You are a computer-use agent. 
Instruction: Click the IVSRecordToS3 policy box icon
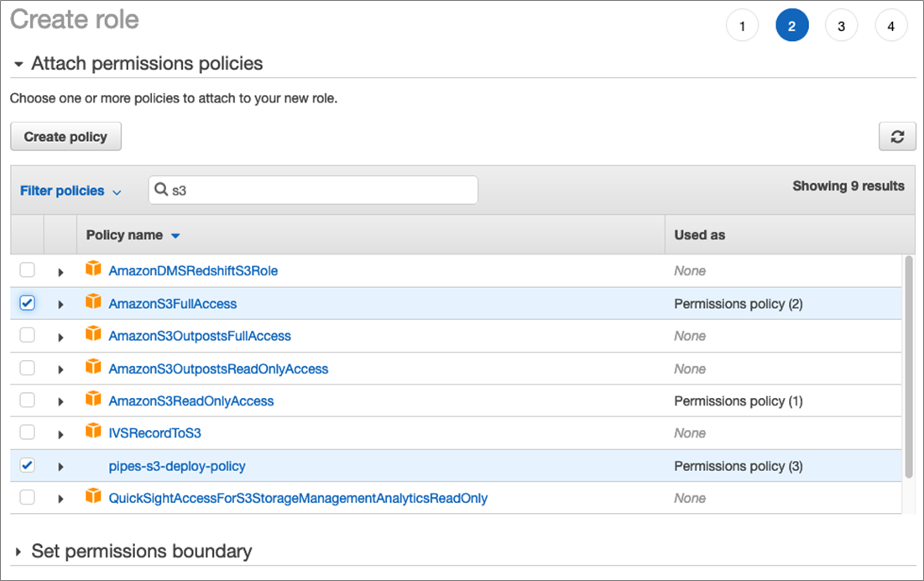93,432
